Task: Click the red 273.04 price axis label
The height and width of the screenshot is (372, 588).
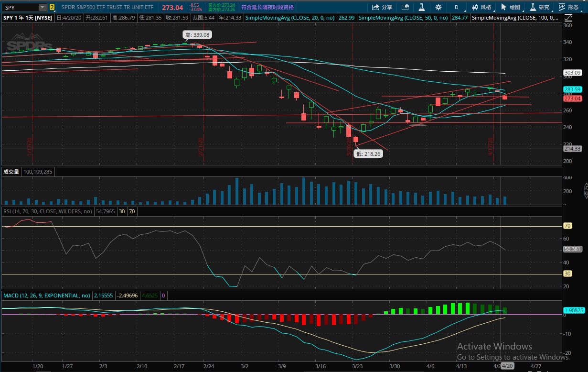Action: pyautogui.click(x=572, y=98)
